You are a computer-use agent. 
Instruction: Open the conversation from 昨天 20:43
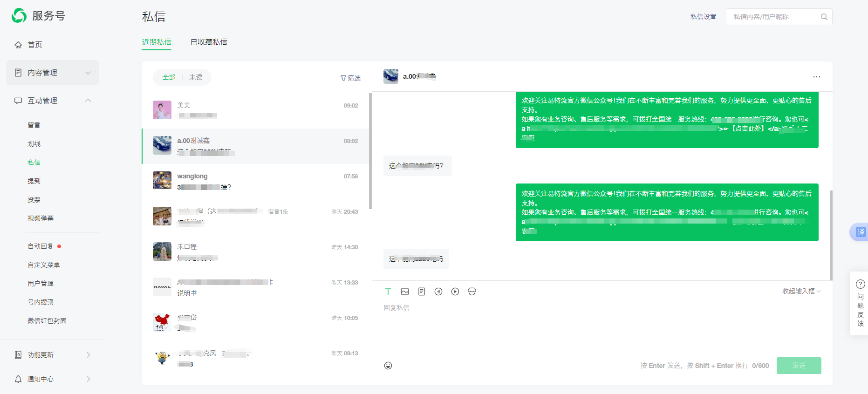click(x=255, y=217)
